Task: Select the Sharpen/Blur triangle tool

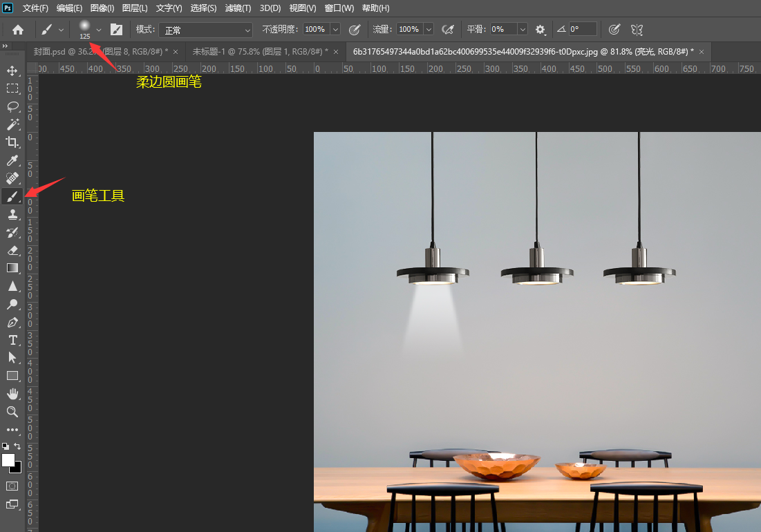Action: tap(12, 286)
